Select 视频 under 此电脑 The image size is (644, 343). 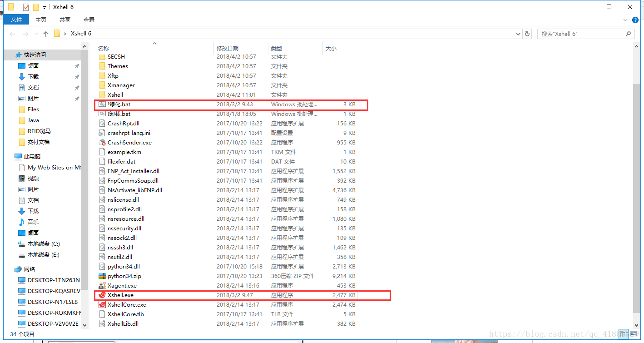point(33,178)
